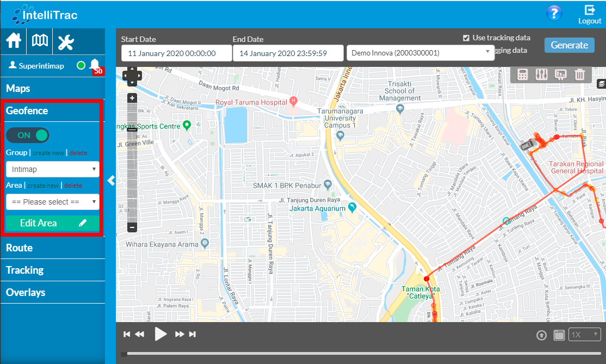The image size is (606, 364).
Task: Expand the Route menu section
Action: [20, 248]
